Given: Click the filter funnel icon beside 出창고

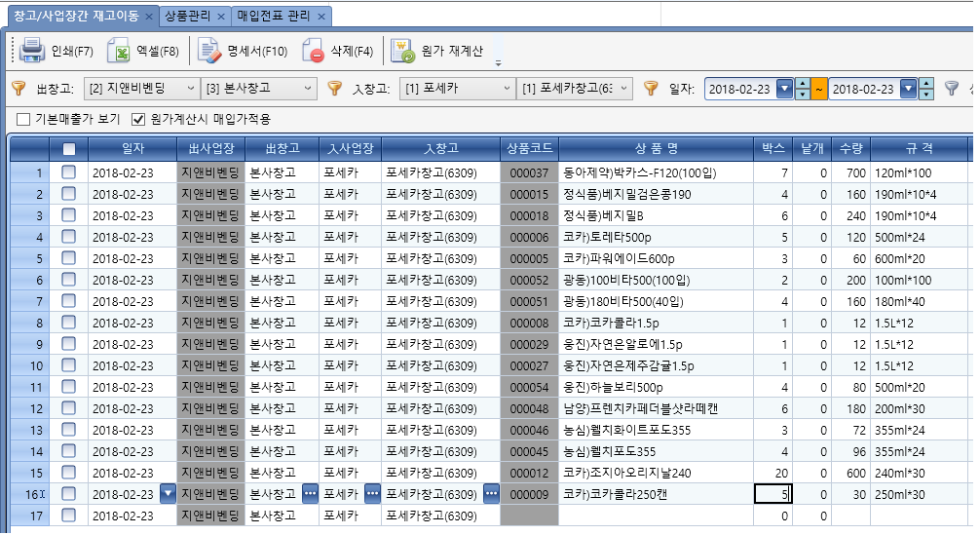Looking at the screenshot, I should (x=19, y=88).
